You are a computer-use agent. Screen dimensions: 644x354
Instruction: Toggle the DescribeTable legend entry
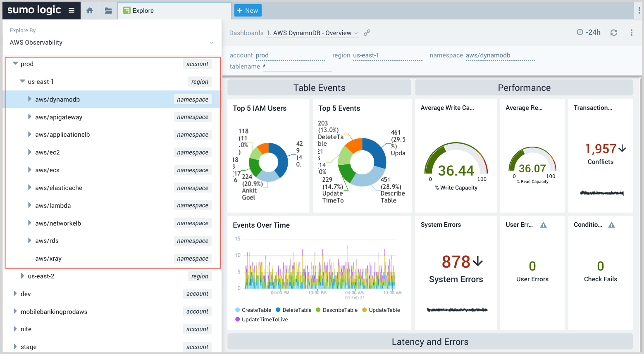point(336,310)
